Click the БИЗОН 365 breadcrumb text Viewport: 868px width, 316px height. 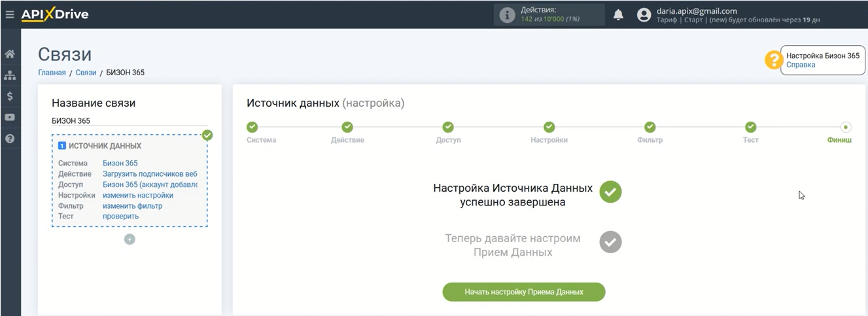click(x=126, y=73)
